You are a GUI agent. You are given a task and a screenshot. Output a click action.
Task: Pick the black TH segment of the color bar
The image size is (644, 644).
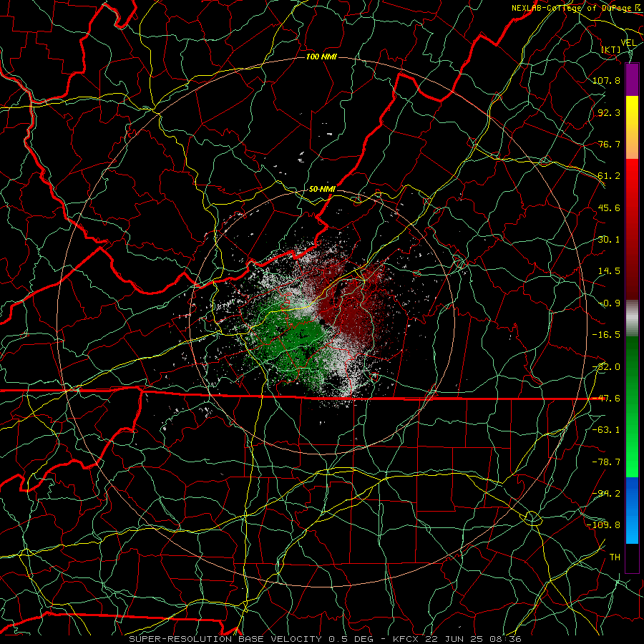[x=632, y=557]
